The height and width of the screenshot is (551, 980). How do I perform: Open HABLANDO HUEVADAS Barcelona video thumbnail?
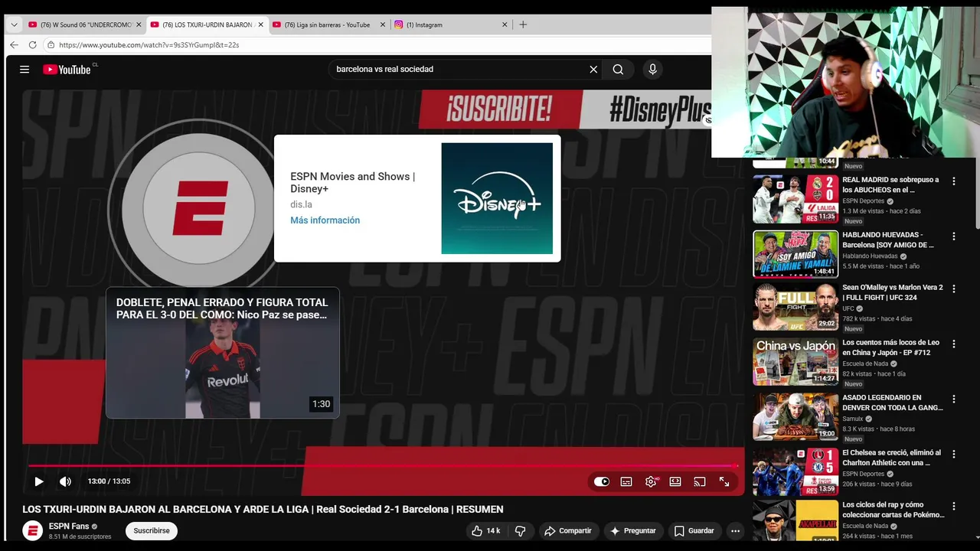coord(795,254)
